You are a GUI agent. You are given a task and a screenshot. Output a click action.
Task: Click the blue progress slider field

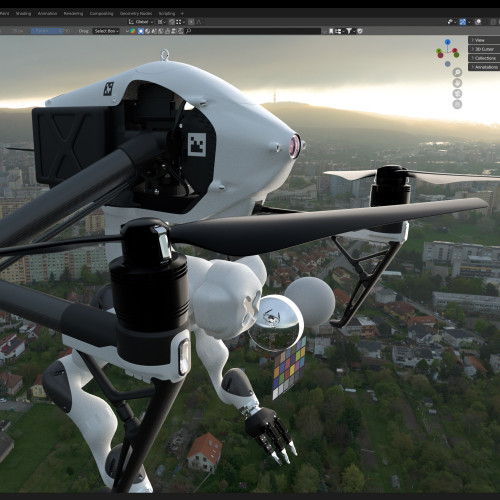[x=47, y=31]
